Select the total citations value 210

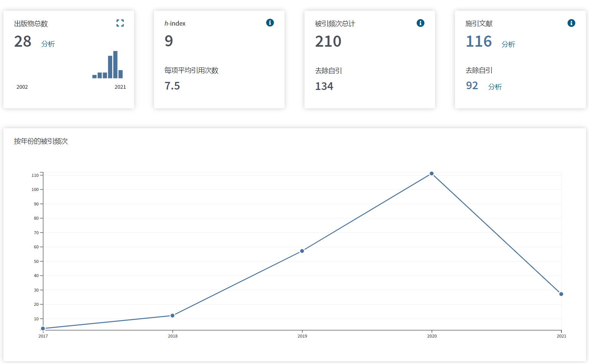click(x=328, y=41)
